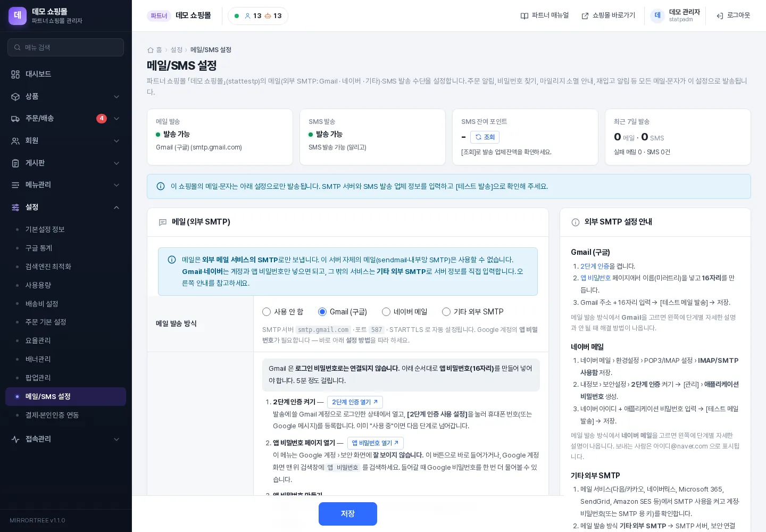Click the 상품 box icon

point(15,97)
